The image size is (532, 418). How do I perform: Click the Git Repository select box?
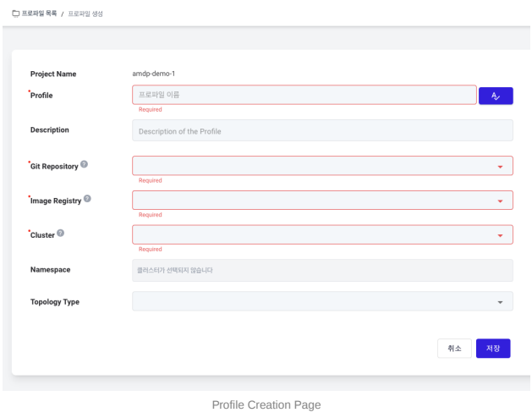click(322, 166)
